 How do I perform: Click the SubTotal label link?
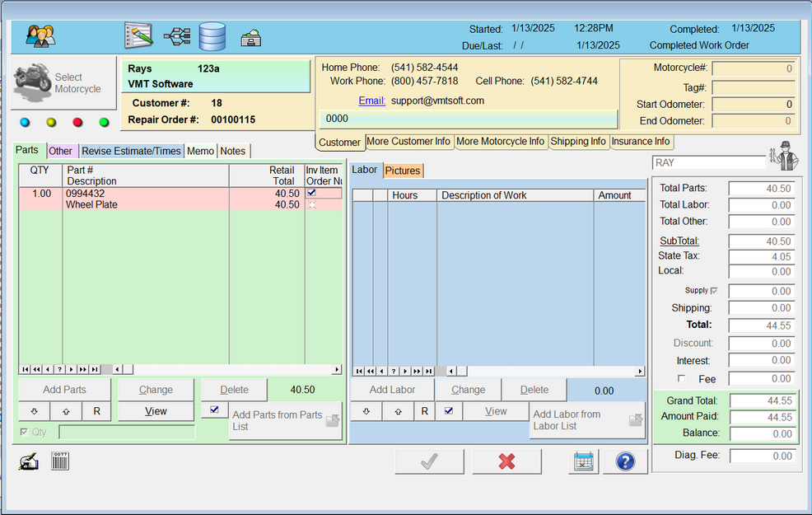pos(679,241)
